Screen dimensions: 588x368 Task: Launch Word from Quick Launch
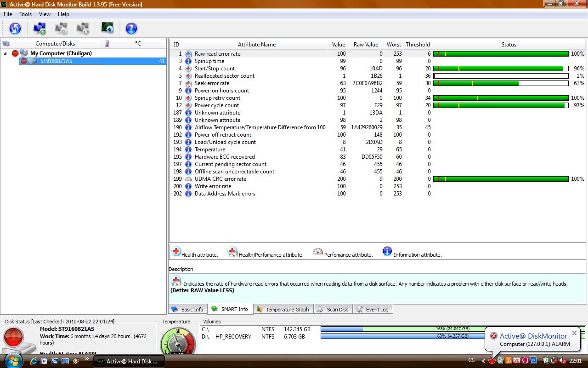click(44, 361)
